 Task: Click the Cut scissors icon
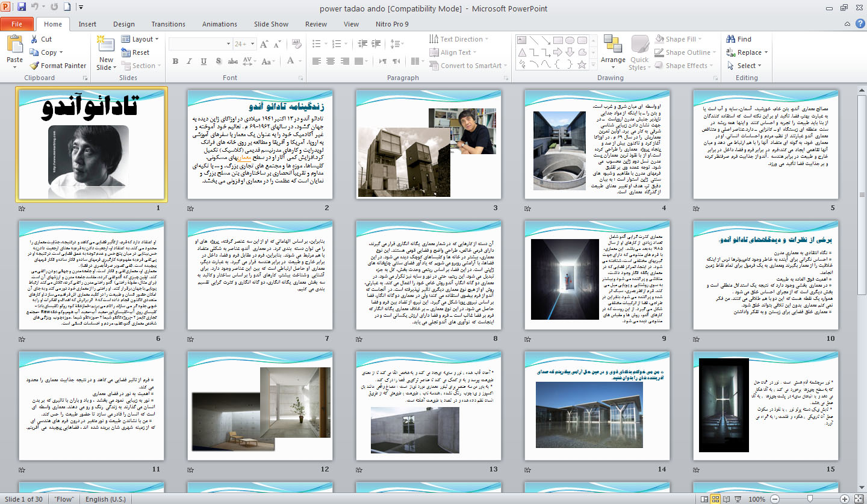pos(35,39)
